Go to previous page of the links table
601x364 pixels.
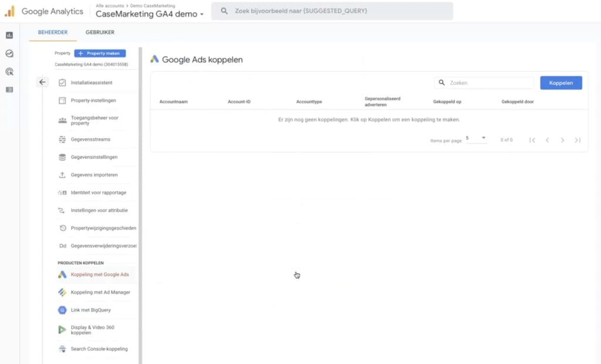pos(548,140)
